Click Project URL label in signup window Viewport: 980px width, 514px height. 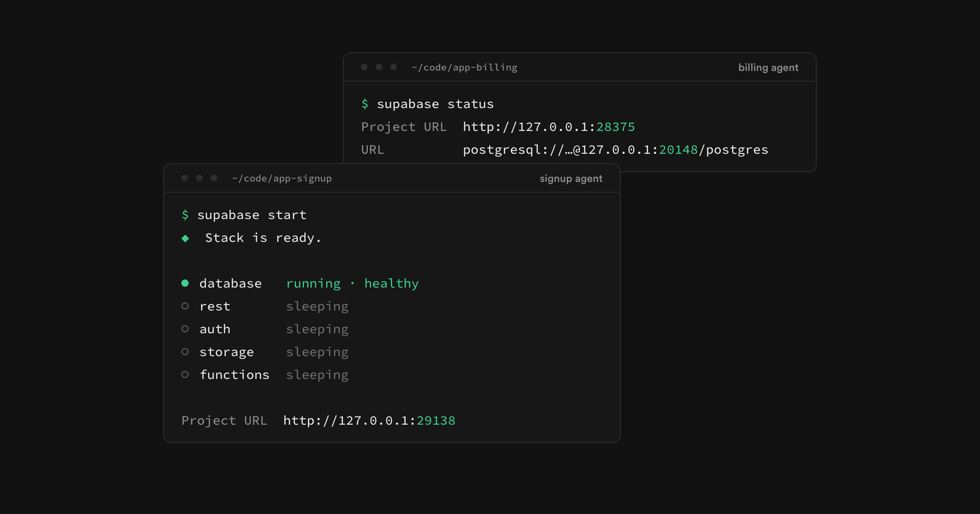tap(224, 421)
